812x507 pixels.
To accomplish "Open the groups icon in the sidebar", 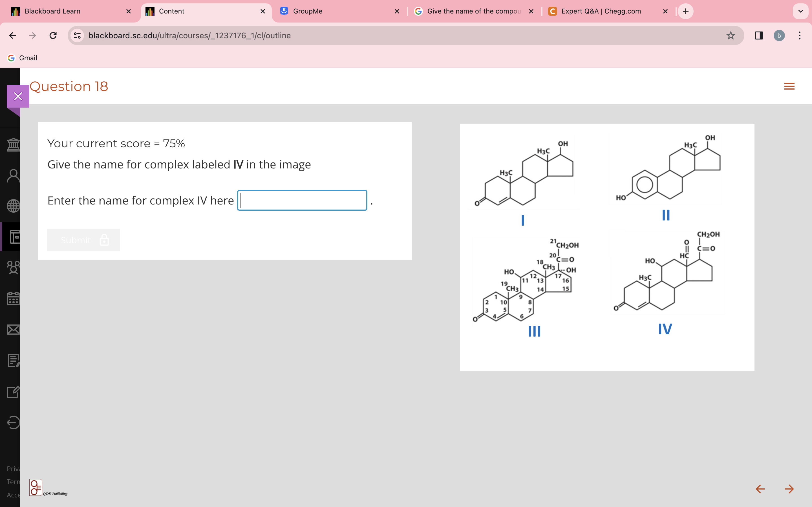I will [14, 268].
